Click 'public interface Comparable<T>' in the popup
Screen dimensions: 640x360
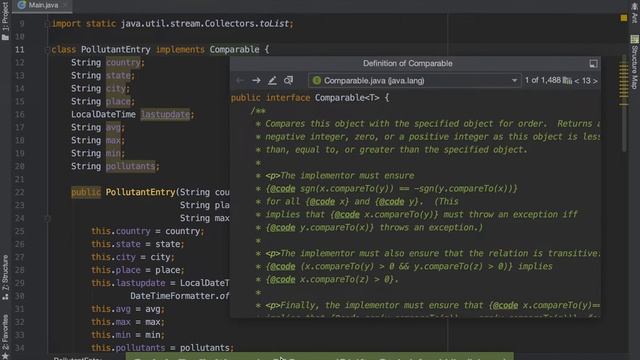(x=305, y=98)
